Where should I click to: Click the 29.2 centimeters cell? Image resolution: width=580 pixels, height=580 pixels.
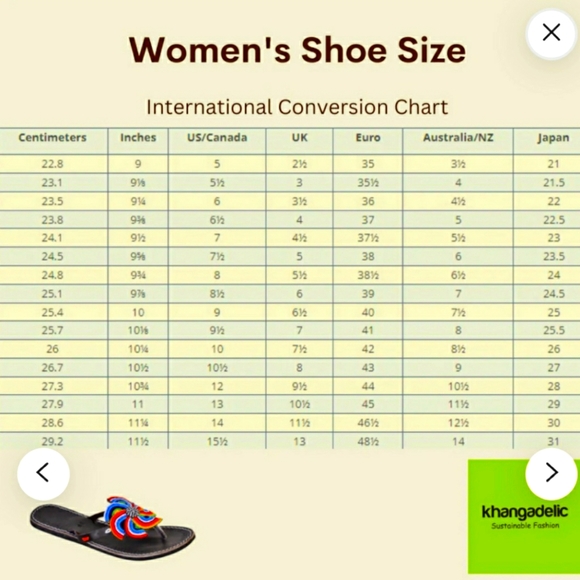click(x=53, y=441)
